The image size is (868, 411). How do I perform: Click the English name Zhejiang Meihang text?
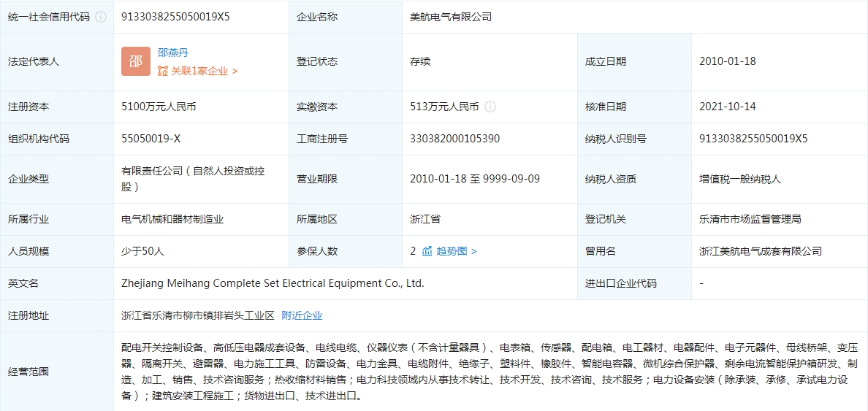[x=273, y=283]
